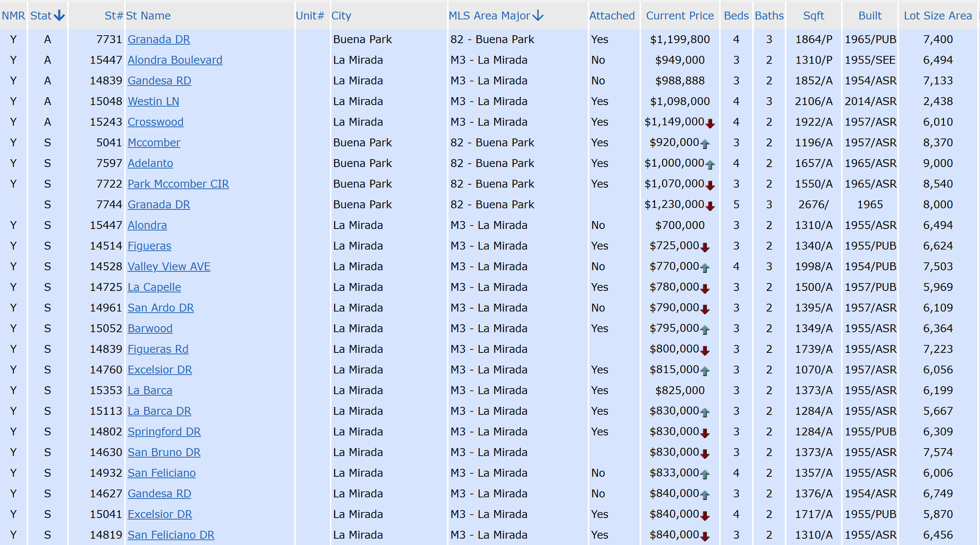Viewport: 980px width, 545px height.
Task: Click the green price-up arrow for Adelanto
Action: point(710,165)
